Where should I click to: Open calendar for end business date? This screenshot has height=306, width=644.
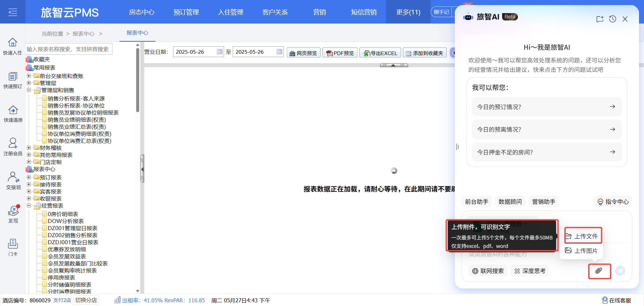[x=279, y=52]
